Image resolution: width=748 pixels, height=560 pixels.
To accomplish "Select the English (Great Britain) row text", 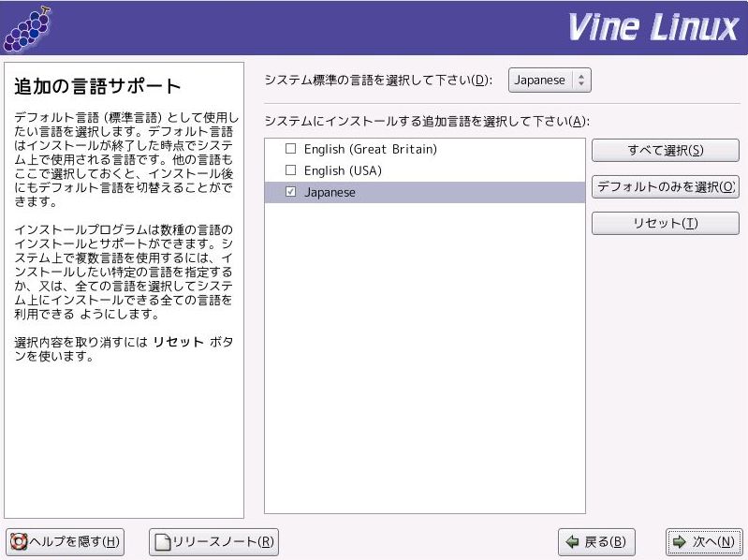I will pyautogui.click(x=370, y=149).
